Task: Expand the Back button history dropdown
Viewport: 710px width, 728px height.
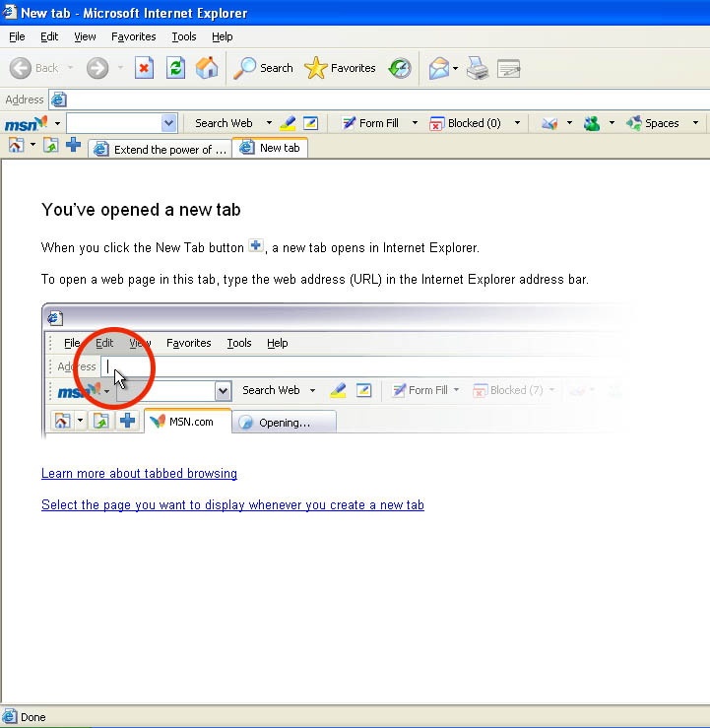Action: tap(71, 68)
